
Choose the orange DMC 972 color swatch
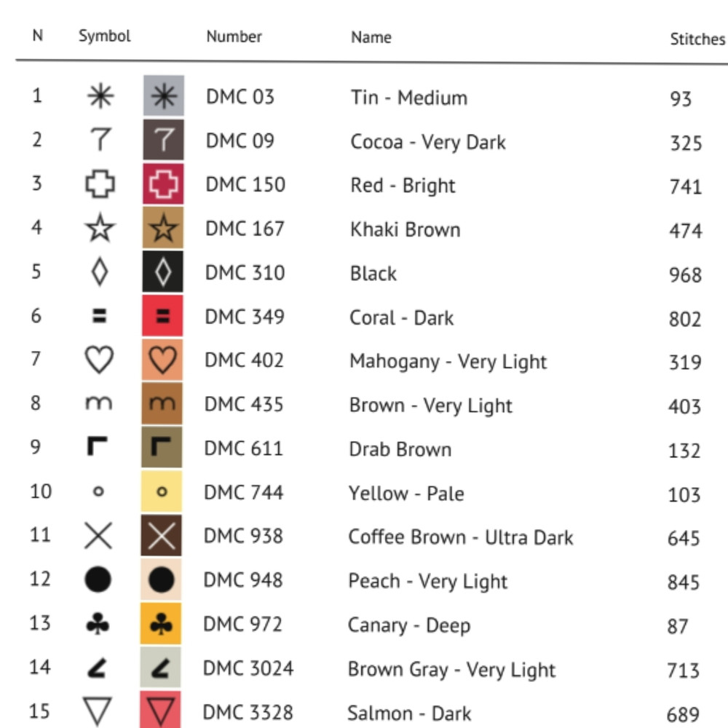(162, 624)
